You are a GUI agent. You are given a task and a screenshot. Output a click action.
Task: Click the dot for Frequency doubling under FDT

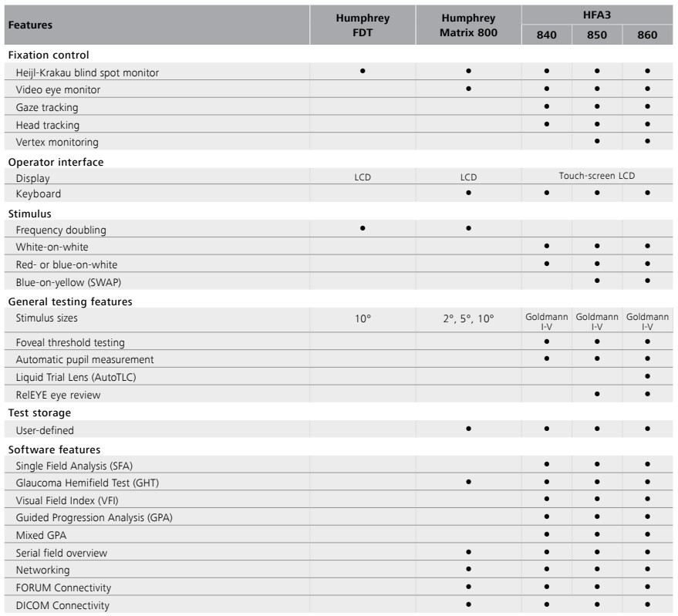tap(363, 228)
